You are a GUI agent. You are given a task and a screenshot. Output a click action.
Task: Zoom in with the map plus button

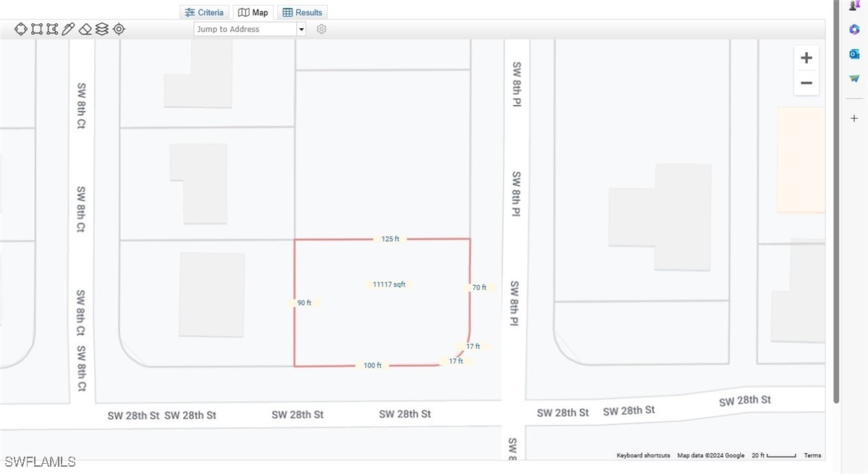coord(806,57)
